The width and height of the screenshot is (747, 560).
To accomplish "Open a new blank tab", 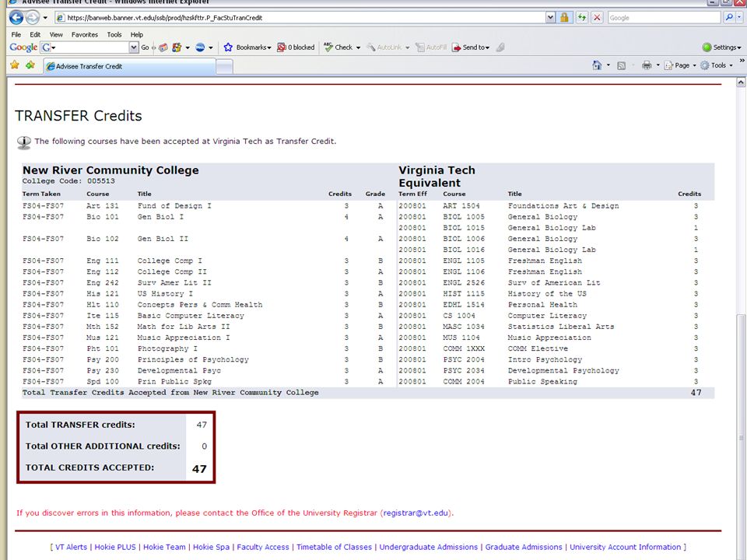I will click(x=224, y=67).
